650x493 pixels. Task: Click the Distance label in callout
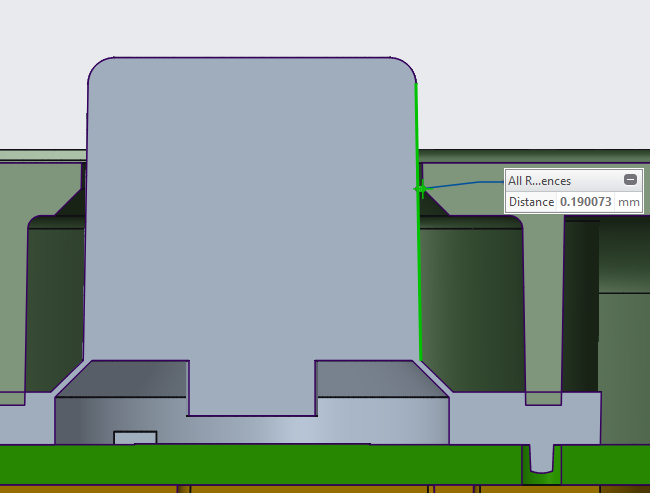click(x=530, y=202)
